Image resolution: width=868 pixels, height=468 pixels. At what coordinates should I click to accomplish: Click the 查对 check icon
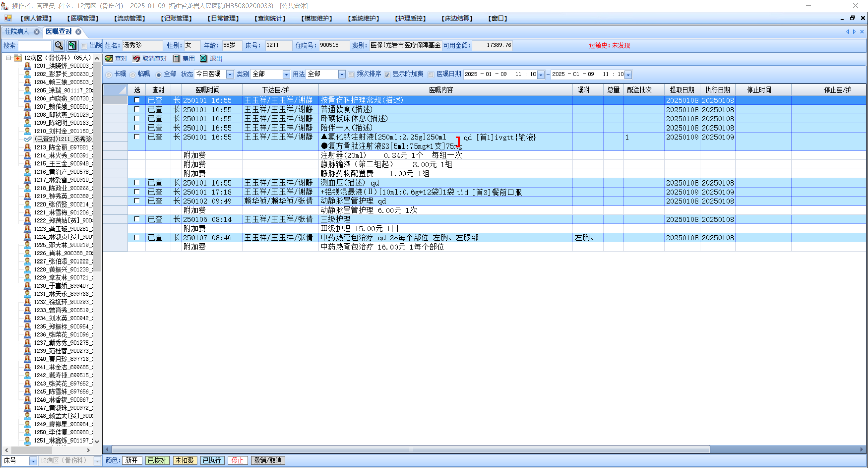pos(109,59)
